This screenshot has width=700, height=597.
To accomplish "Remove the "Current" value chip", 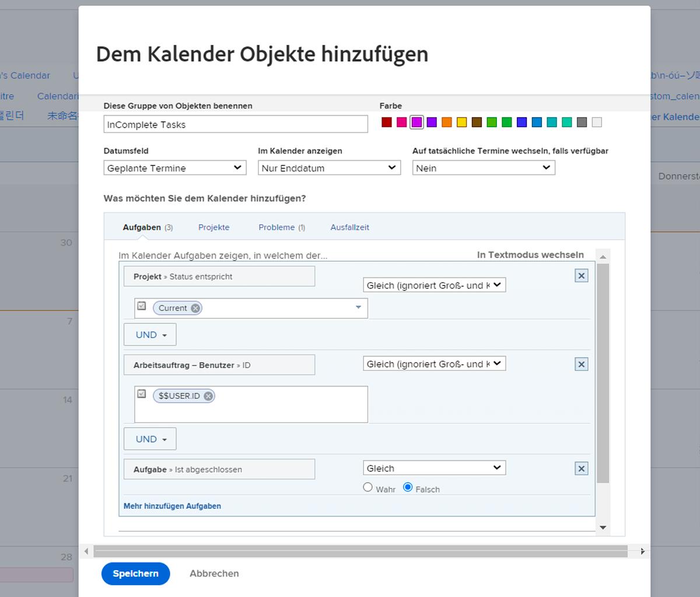I will [x=195, y=308].
